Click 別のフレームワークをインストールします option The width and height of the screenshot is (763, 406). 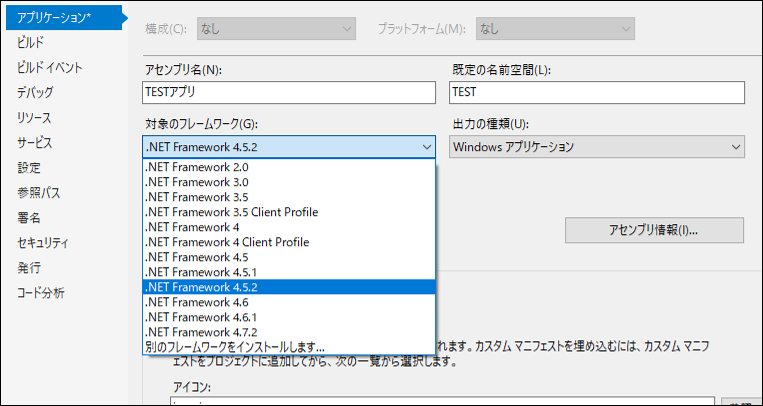(x=289, y=347)
